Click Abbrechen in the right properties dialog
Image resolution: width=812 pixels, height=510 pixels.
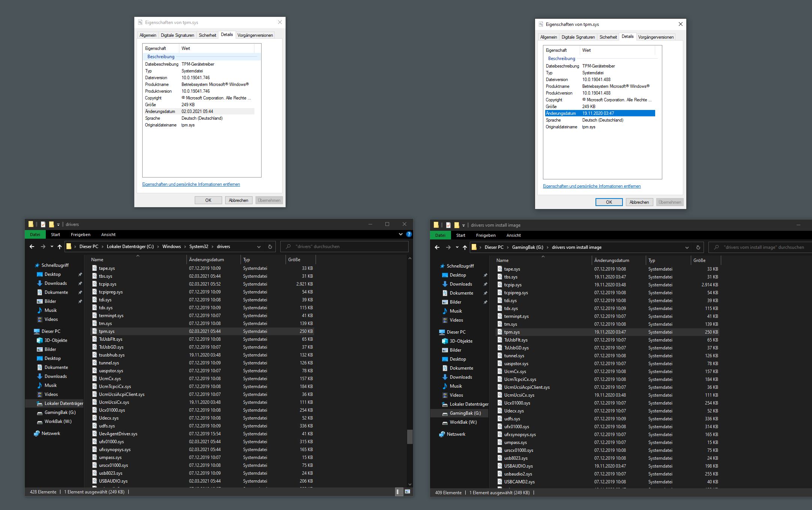coord(639,202)
